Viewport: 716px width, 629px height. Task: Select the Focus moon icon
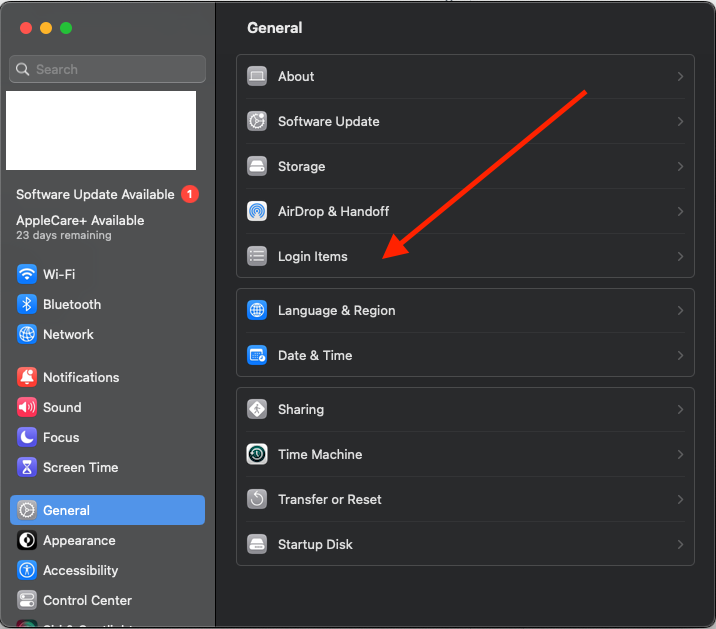tap(27, 437)
